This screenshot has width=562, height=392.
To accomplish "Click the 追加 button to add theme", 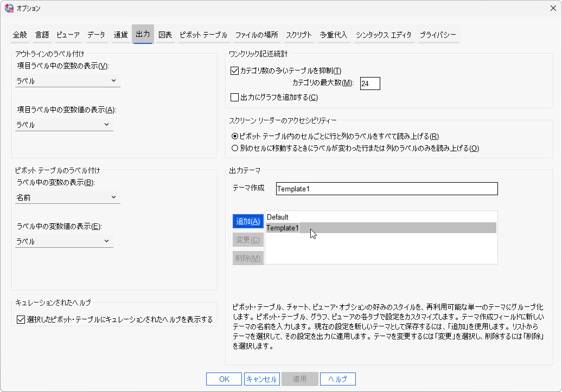I will click(248, 221).
